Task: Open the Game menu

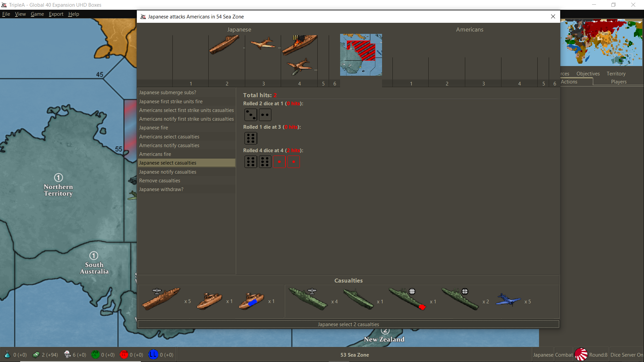Action: (x=37, y=14)
